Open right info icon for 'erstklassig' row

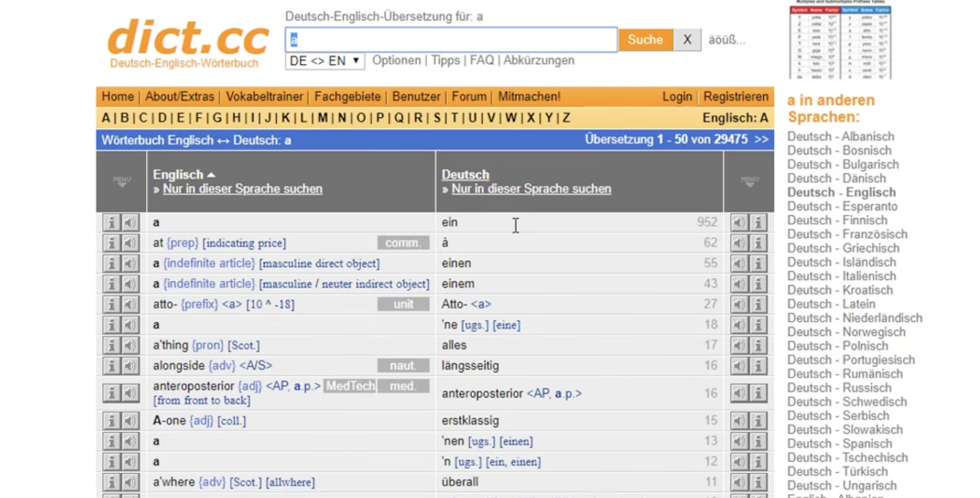tap(758, 421)
